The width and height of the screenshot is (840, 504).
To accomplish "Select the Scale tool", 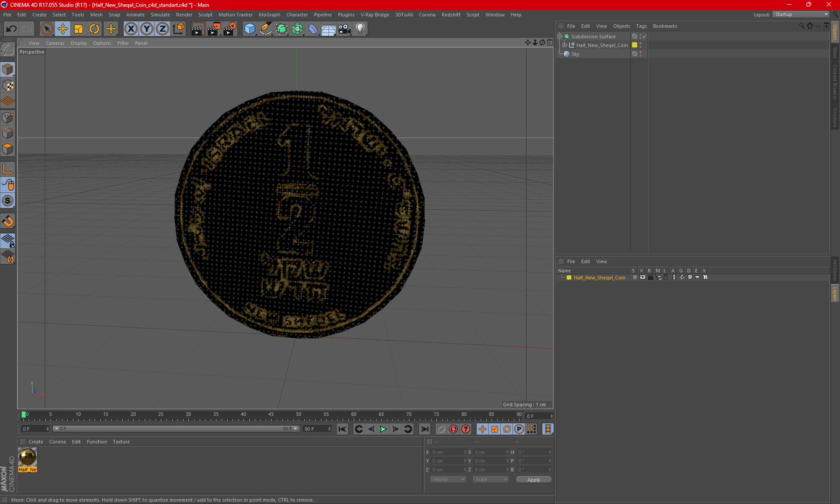I will point(78,29).
